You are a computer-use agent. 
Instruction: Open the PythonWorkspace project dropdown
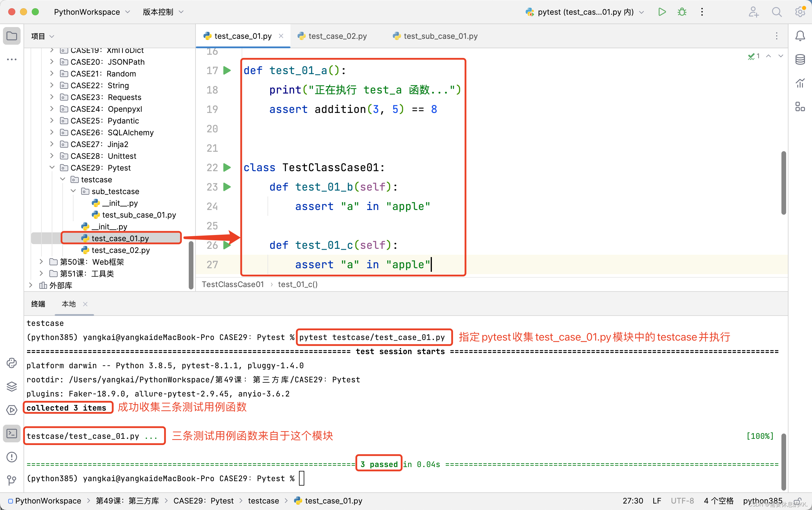pyautogui.click(x=92, y=12)
